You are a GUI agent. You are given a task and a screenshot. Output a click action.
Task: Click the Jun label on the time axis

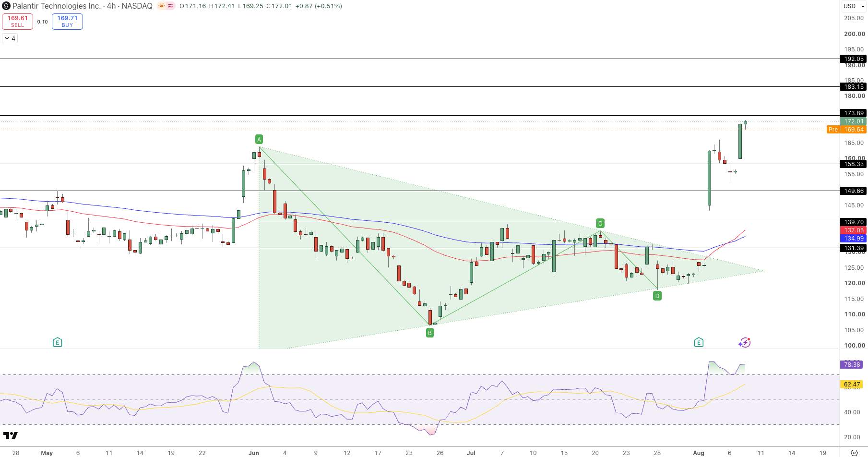click(254, 453)
